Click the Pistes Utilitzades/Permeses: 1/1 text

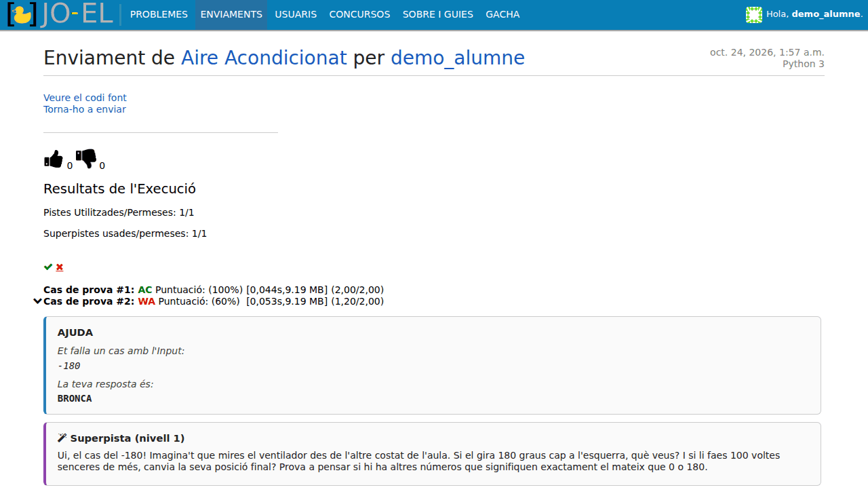119,212
